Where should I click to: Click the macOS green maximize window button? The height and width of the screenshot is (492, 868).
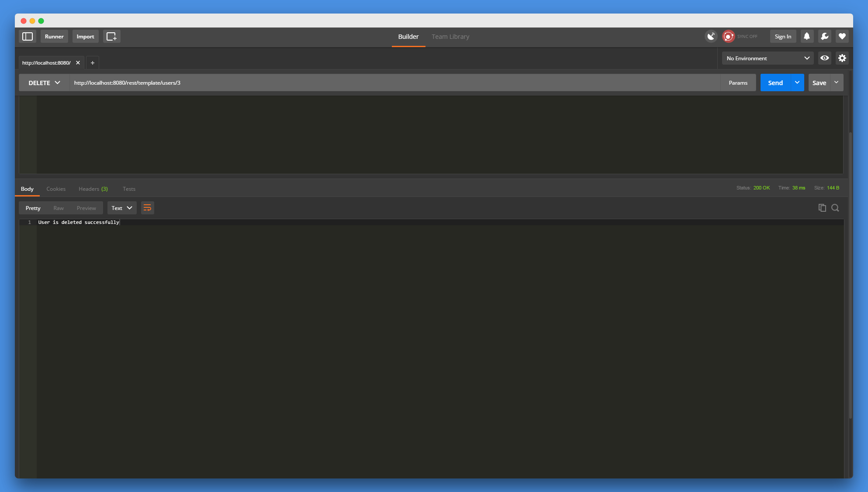point(41,21)
